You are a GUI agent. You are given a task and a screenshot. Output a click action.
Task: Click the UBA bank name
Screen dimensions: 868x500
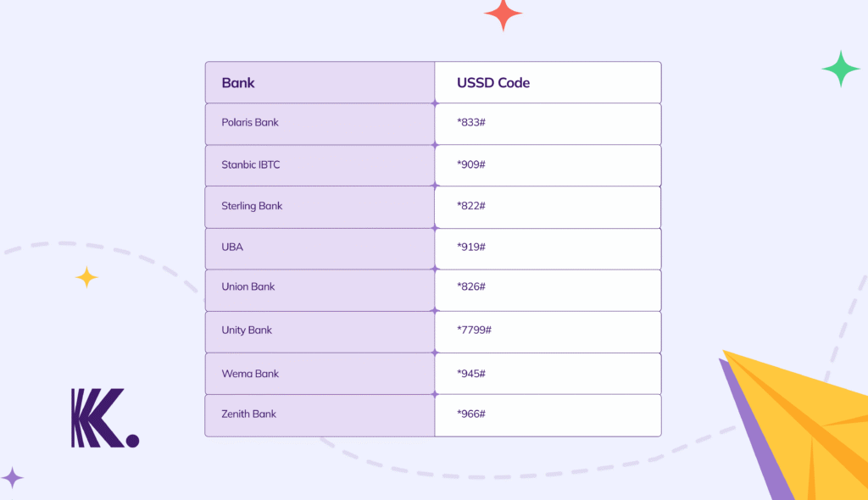tap(232, 247)
